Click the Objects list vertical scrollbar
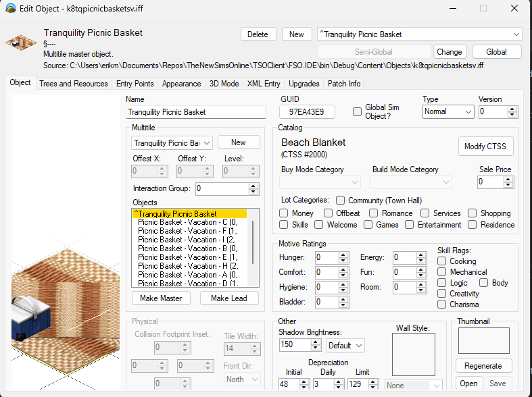This screenshot has height=397, width=532. 253,248
